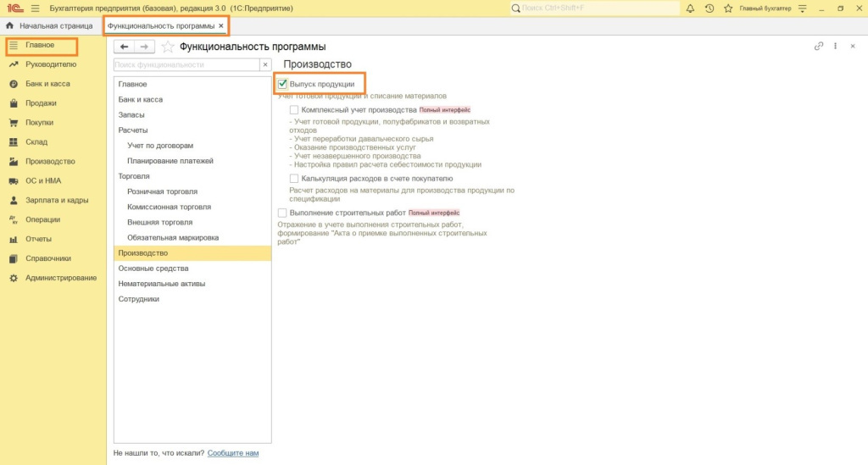The height and width of the screenshot is (465, 868).
Task: Copy link using the chain icon
Action: [819, 47]
